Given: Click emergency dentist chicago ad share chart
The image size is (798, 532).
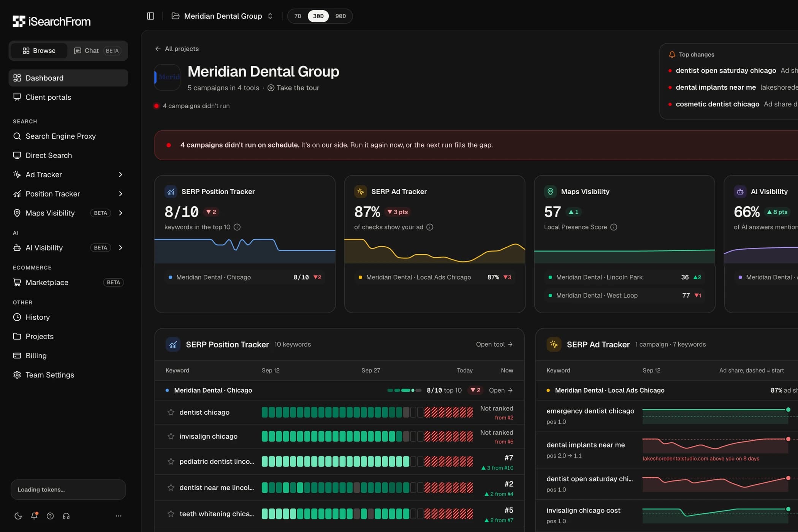Looking at the screenshot, I should (x=716, y=416).
